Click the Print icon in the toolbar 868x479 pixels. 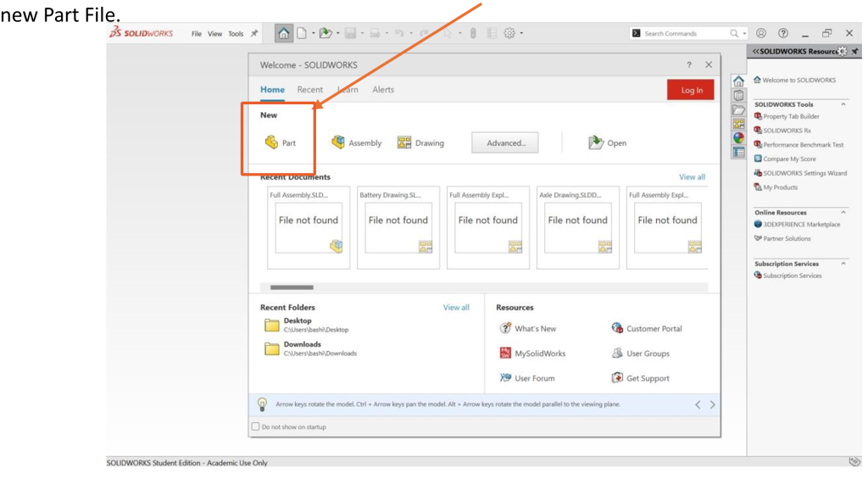[375, 33]
